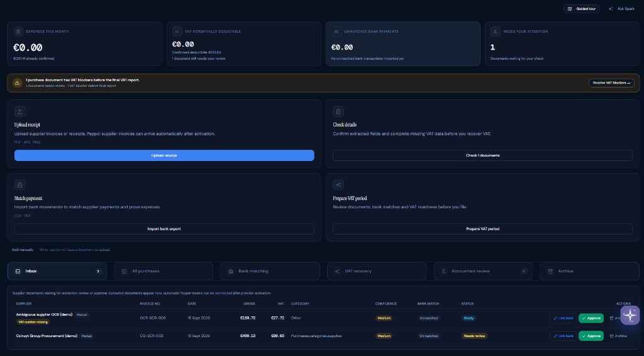Screen dimensions: 644x356
Task: Start the Guided tour
Action: (582, 9)
